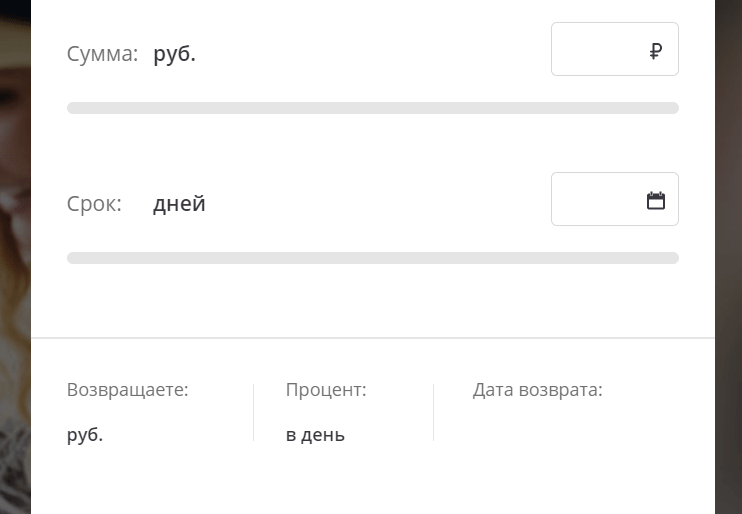Viewport: 742px width, 514px height.
Task: Click the "Срок:" label
Action: (94, 204)
